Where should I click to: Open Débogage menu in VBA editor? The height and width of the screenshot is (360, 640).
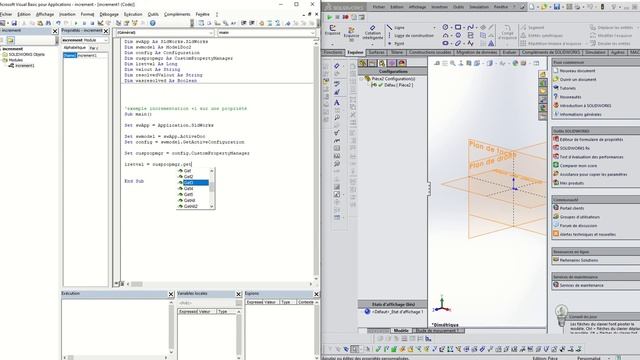click(109, 14)
